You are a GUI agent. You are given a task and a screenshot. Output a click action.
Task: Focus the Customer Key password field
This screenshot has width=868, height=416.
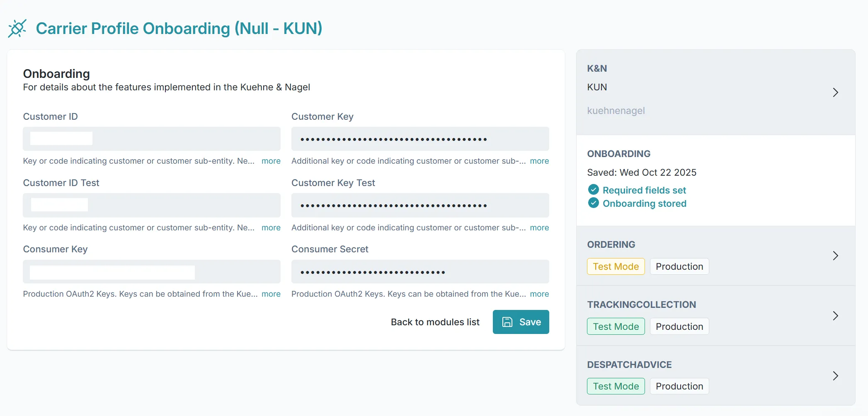click(420, 139)
